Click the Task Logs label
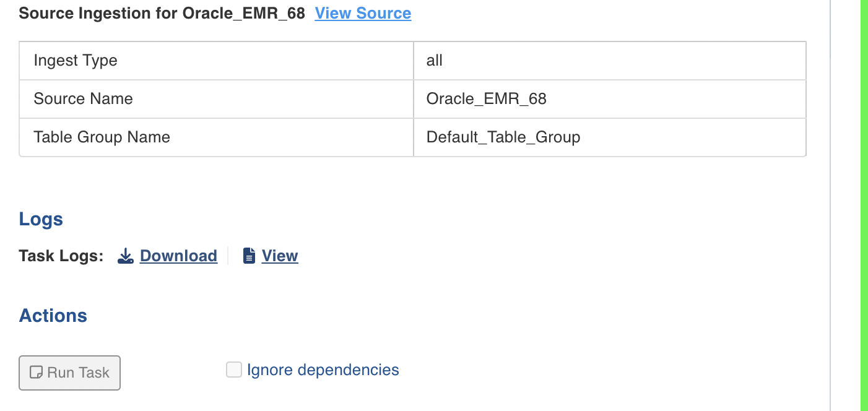 (x=61, y=256)
